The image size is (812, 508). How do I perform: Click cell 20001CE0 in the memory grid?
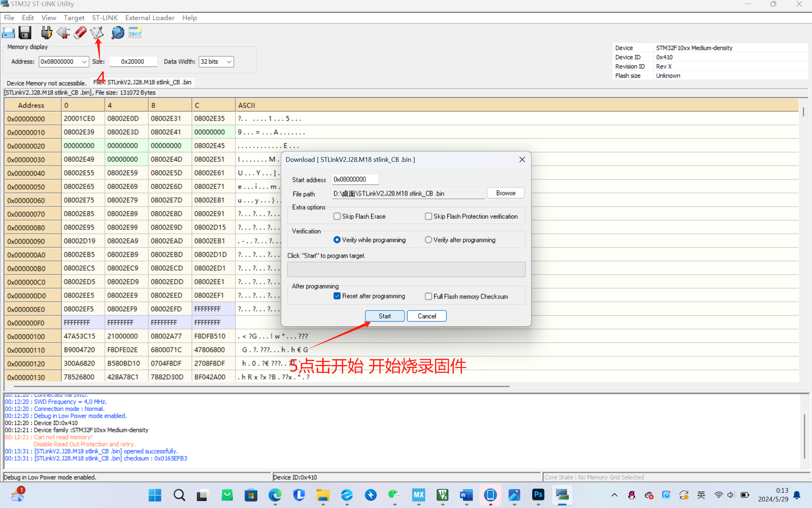tap(83, 119)
